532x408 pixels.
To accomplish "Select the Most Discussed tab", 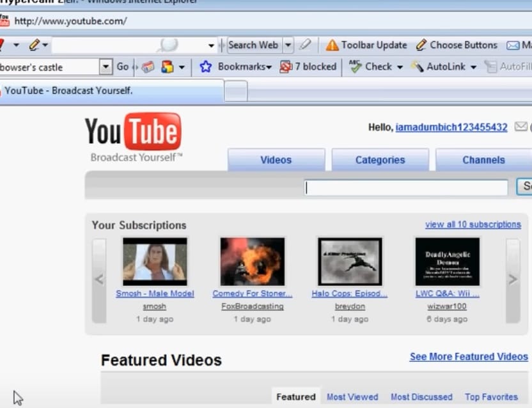I will [x=422, y=396].
